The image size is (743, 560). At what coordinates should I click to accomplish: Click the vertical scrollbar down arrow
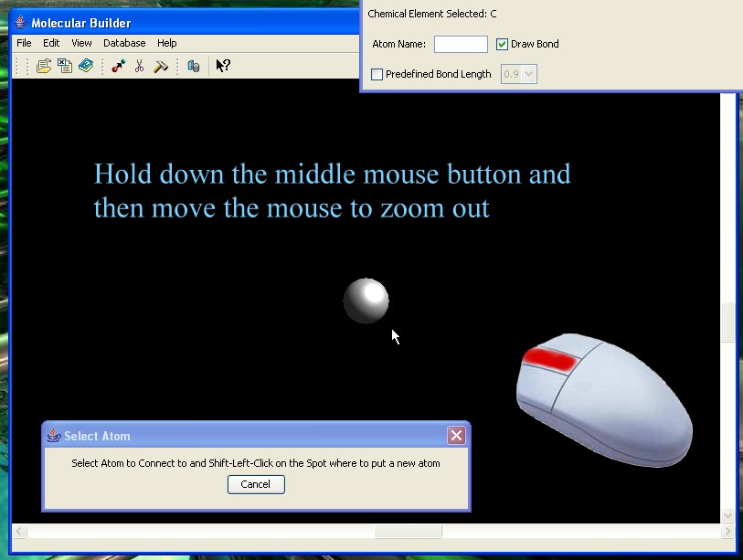(x=727, y=515)
